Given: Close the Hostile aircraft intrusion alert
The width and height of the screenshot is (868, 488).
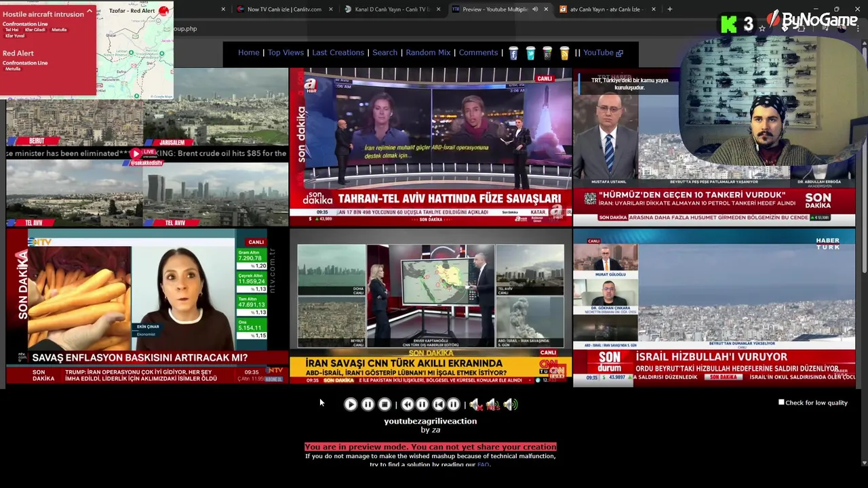Looking at the screenshot, I should coord(90,12).
